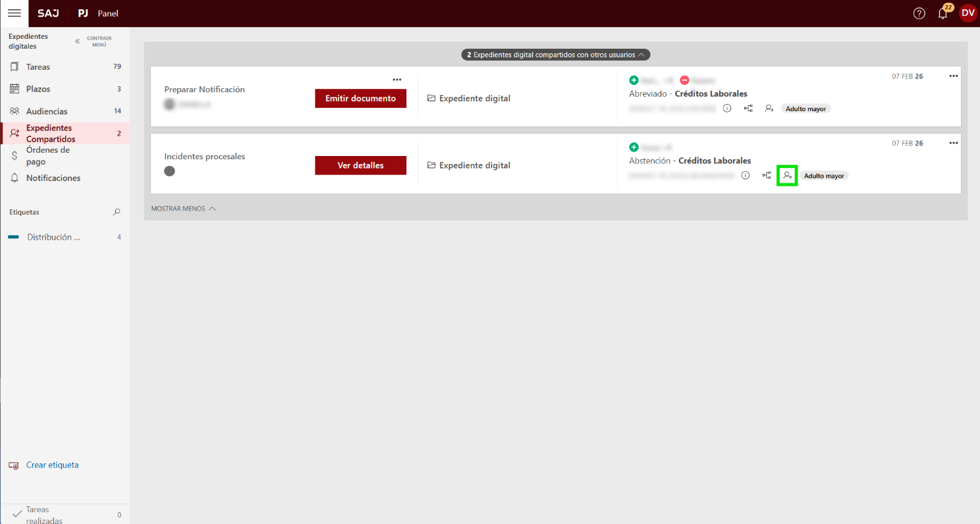Open the help question mark icon
Image resolution: width=980 pixels, height=524 pixels.
click(919, 13)
